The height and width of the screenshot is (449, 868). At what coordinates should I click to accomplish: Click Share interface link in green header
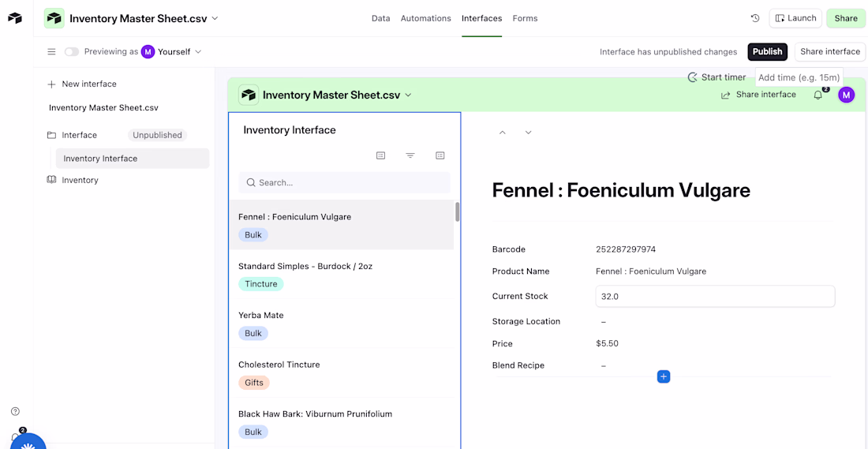pos(758,95)
